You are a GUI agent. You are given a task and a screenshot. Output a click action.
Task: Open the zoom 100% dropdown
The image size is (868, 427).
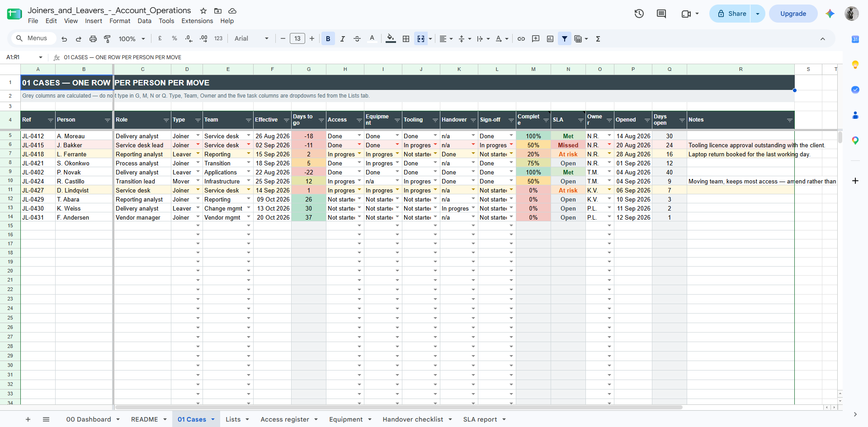coord(132,39)
